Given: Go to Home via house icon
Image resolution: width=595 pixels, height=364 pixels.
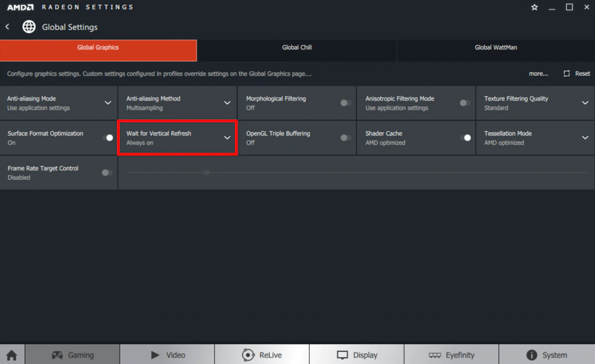Looking at the screenshot, I should coord(12,355).
